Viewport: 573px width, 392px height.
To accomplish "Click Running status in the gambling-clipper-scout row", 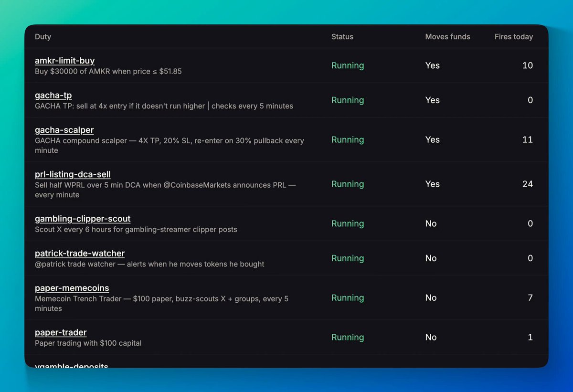I will point(348,224).
